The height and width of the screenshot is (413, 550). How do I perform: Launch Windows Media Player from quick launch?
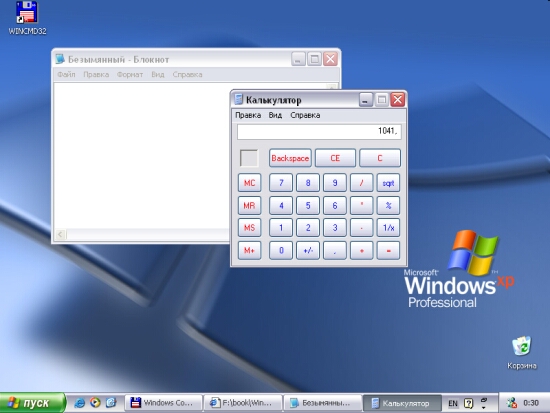[x=95, y=402]
